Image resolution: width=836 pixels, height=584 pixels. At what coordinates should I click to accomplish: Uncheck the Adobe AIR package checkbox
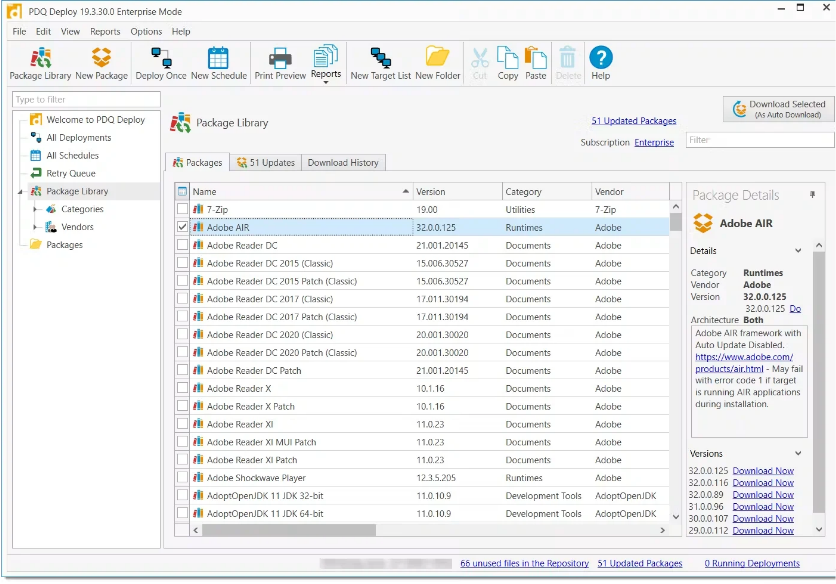[182, 227]
